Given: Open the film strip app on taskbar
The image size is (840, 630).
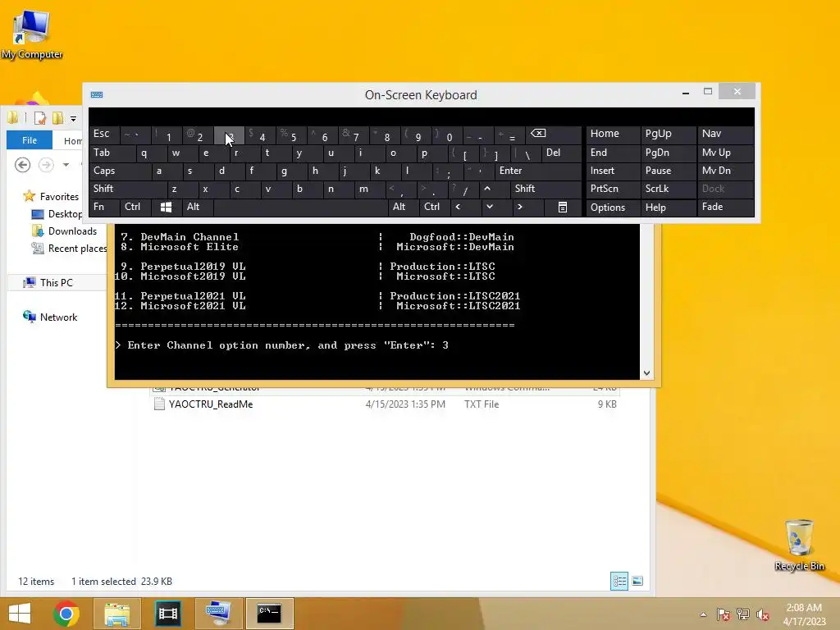Looking at the screenshot, I should pyautogui.click(x=167, y=614).
